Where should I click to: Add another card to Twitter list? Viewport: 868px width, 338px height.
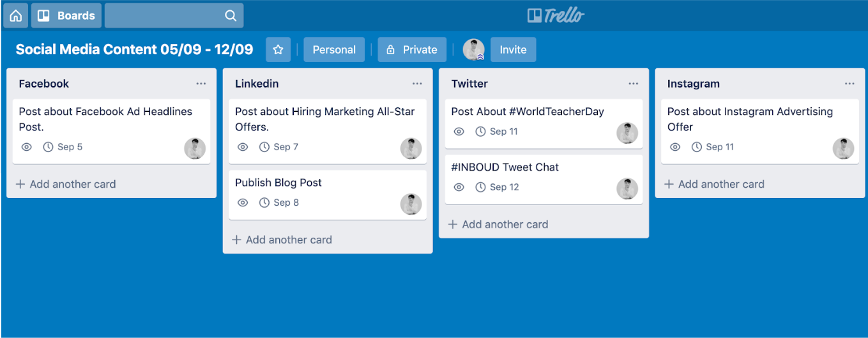point(498,224)
